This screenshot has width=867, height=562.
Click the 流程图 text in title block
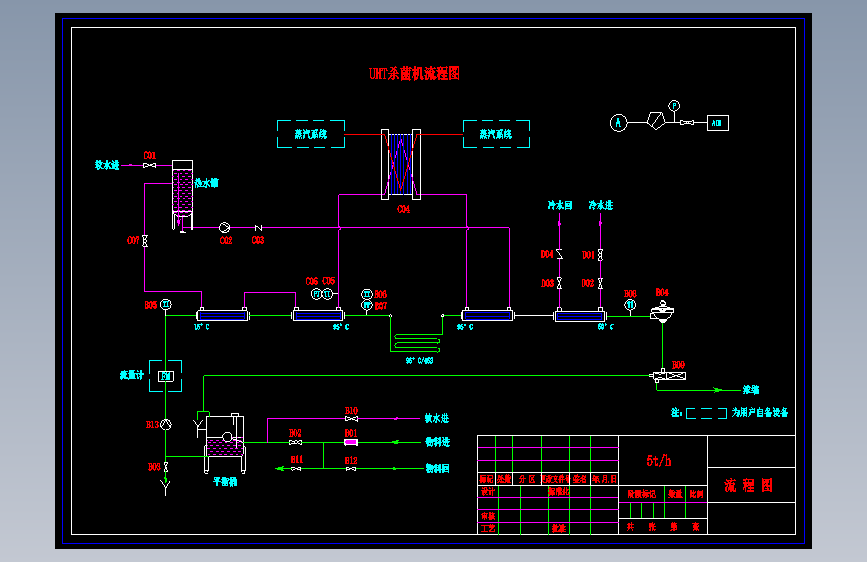click(749, 485)
